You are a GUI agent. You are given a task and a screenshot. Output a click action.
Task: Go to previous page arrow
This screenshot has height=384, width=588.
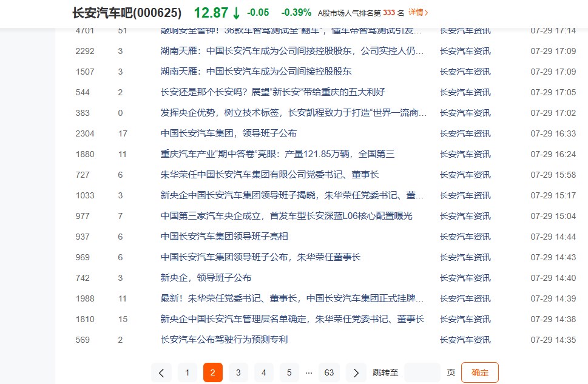pyautogui.click(x=161, y=372)
